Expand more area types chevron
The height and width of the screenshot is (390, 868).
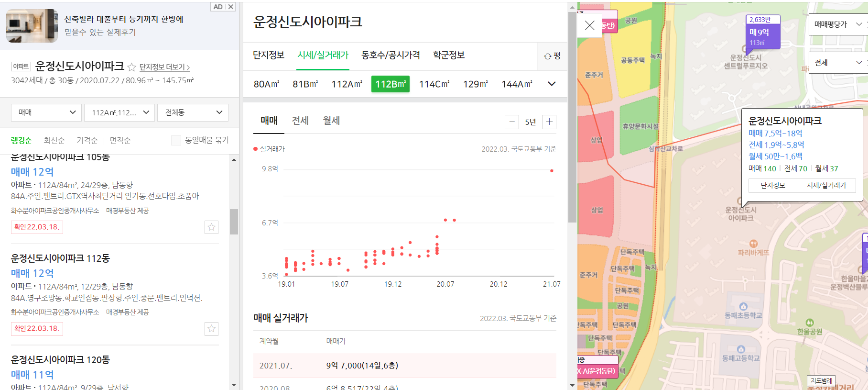[x=552, y=84]
